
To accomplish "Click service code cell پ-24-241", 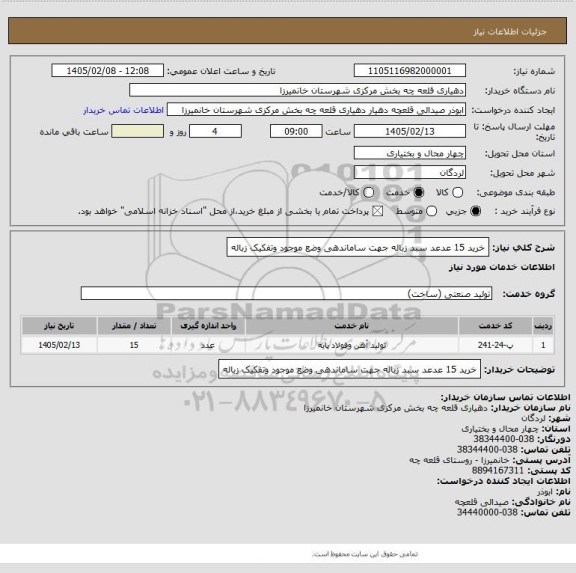I will (495, 345).
